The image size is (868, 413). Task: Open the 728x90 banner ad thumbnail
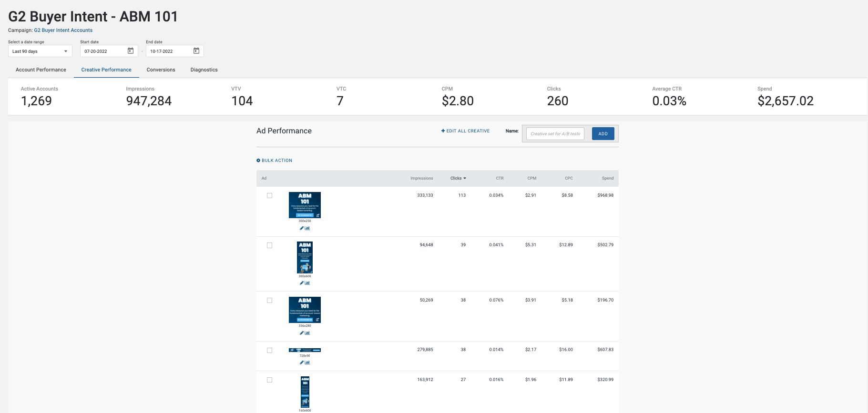(305, 350)
